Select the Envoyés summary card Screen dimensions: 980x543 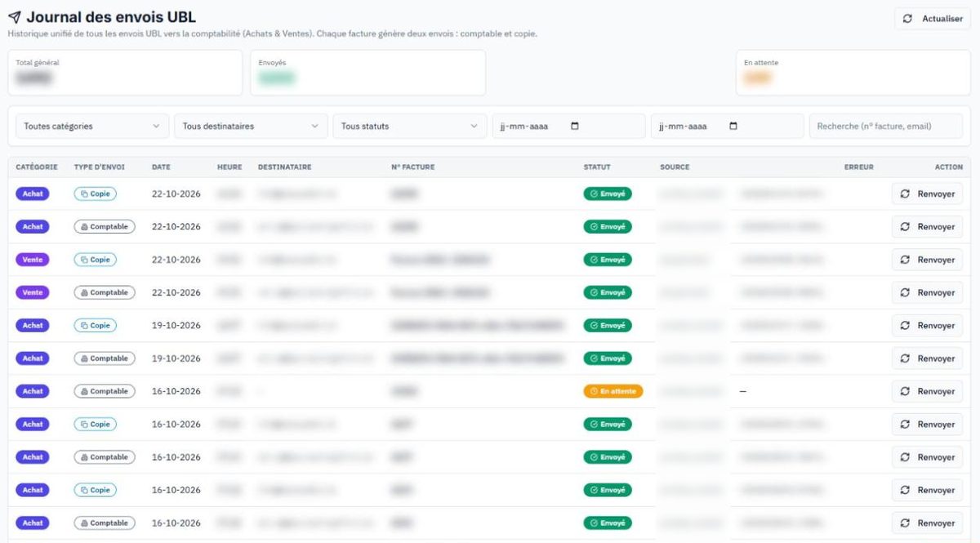pos(367,73)
